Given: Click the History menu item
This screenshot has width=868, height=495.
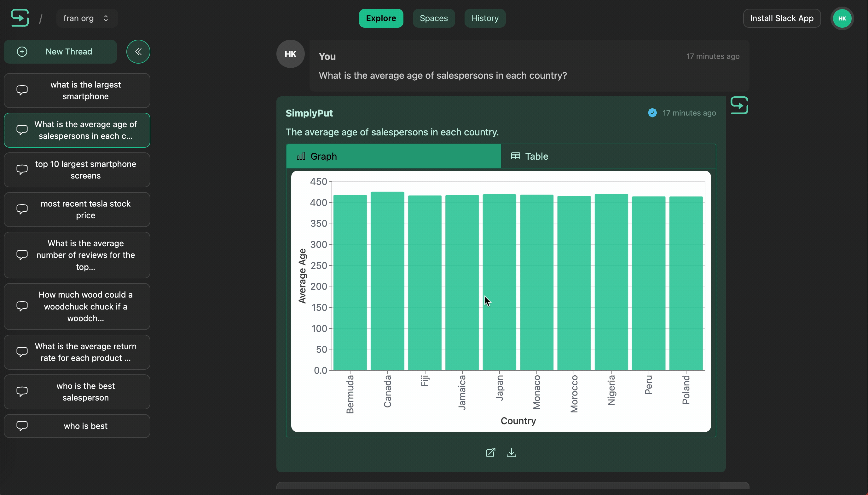Looking at the screenshot, I should tap(484, 18).
